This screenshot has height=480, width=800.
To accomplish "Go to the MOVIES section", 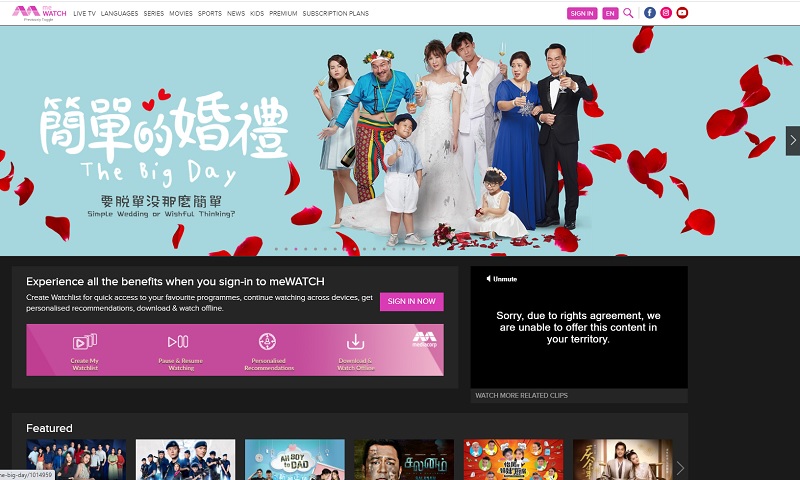I will click(181, 13).
